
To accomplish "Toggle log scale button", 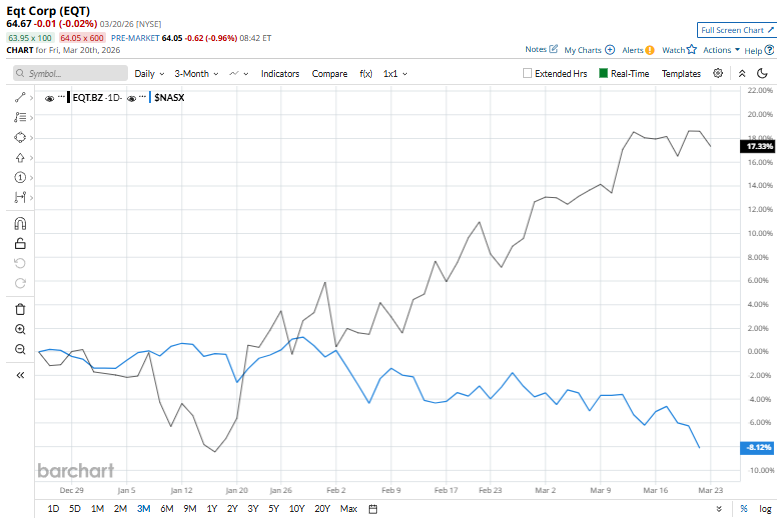I will [765, 509].
